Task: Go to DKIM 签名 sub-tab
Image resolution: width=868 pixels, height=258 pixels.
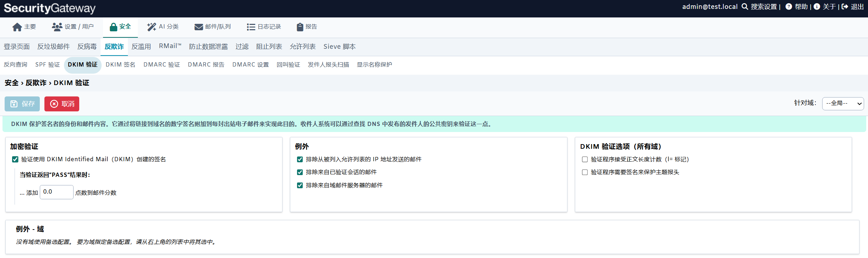Action: pyautogui.click(x=120, y=65)
